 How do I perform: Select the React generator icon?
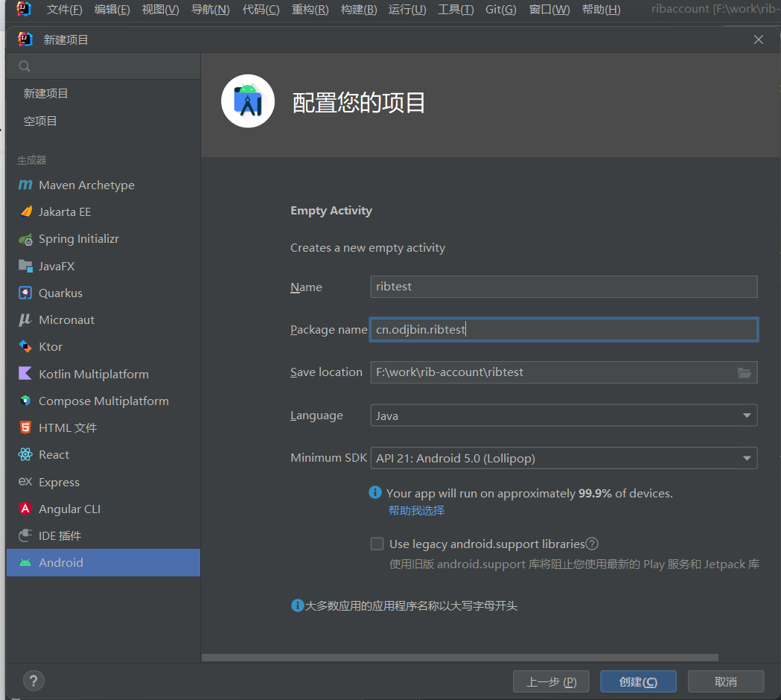click(25, 454)
